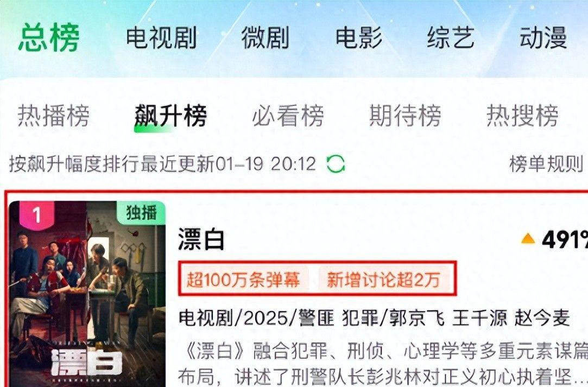Switch to the 动漫 tab

543,38
